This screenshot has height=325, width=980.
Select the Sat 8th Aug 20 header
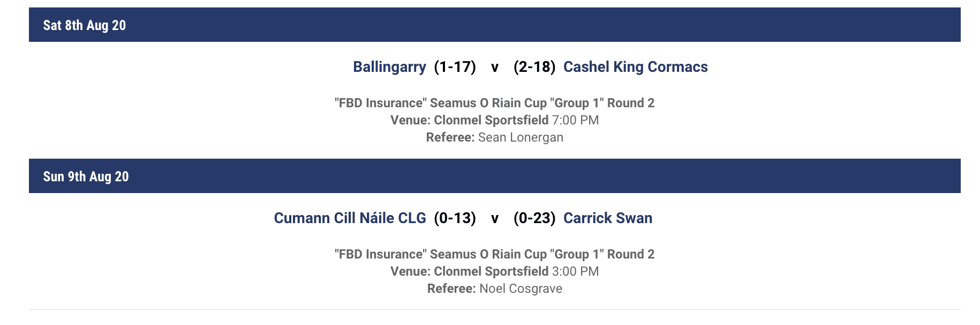click(x=495, y=25)
